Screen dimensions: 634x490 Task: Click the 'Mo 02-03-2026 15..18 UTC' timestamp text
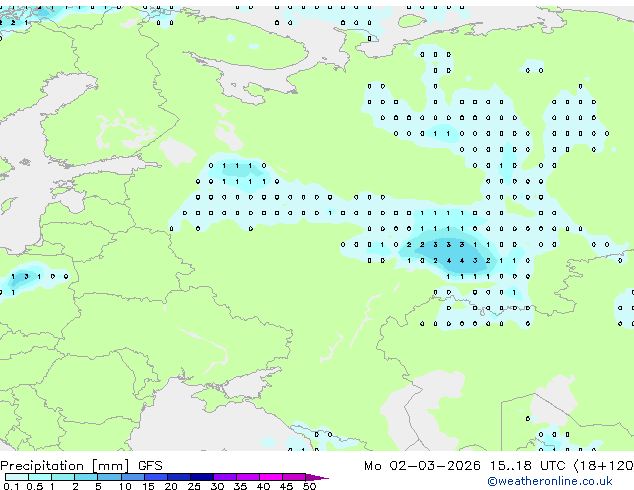[x=465, y=466]
